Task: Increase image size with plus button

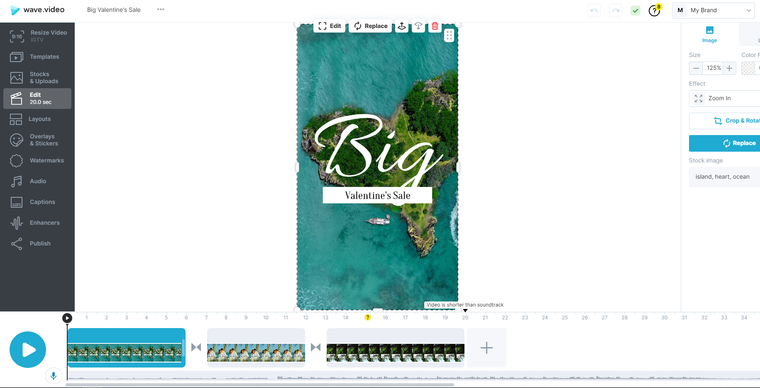Action: (x=729, y=68)
